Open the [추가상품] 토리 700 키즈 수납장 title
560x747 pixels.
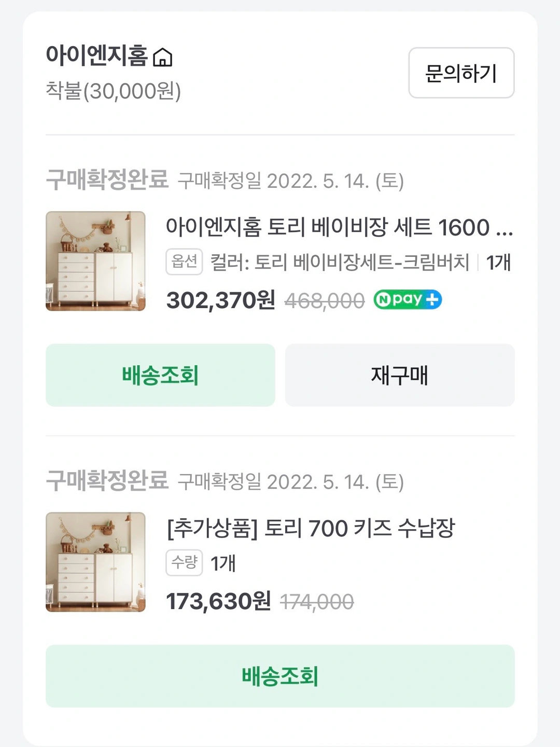point(310,529)
